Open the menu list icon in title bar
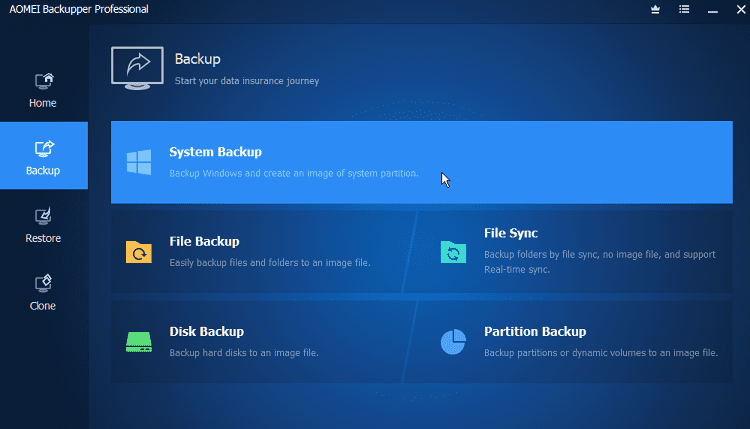This screenshot has width=750, height=429. [684, 10]
